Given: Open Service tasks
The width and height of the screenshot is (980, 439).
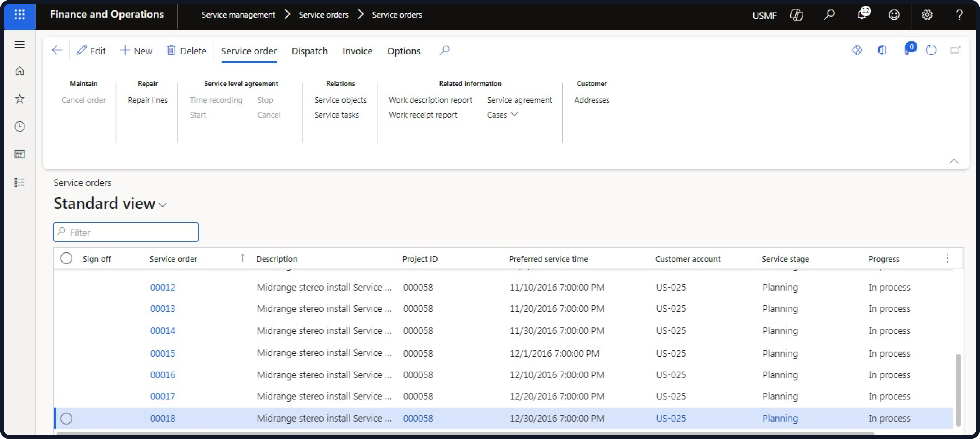Looking at the screenshot, I should (x=336, y=115).
